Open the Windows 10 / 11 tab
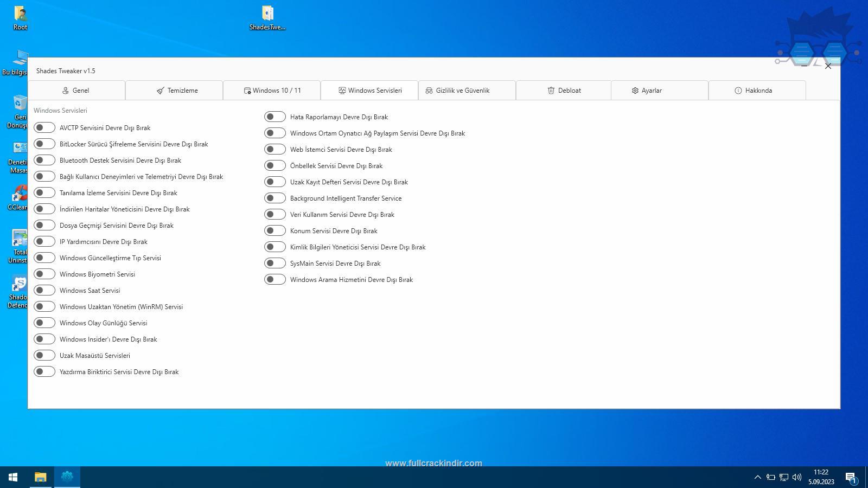Viewport: 868px width, 488px height. 272,91
